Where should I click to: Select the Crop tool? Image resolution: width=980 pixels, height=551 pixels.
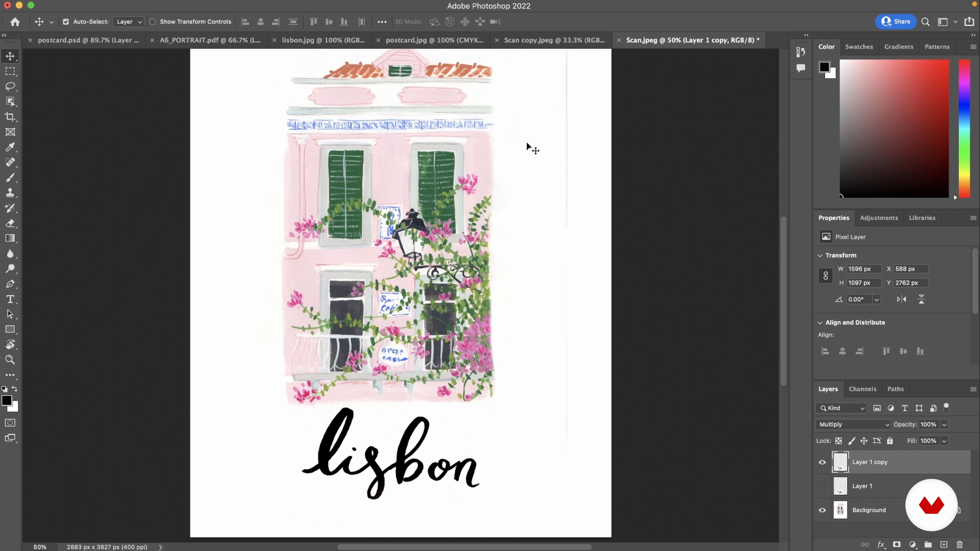[10, 117]
